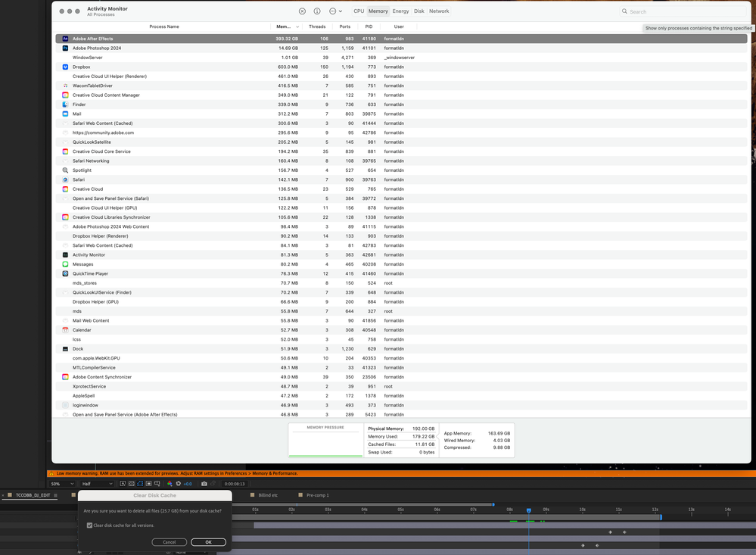The image size is (756, 555).
Task: Open TCCOBB_DJ_EDIT tab panel menu
Action: coord(55,495)
